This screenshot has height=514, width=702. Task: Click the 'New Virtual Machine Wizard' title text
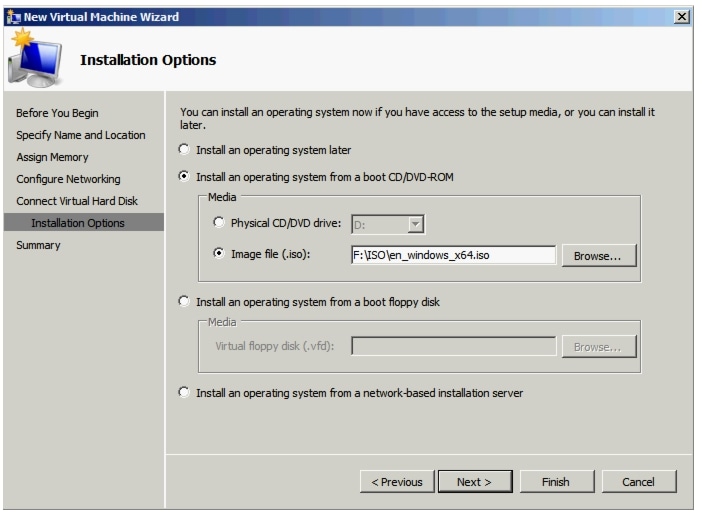click(x=101, y=17)
